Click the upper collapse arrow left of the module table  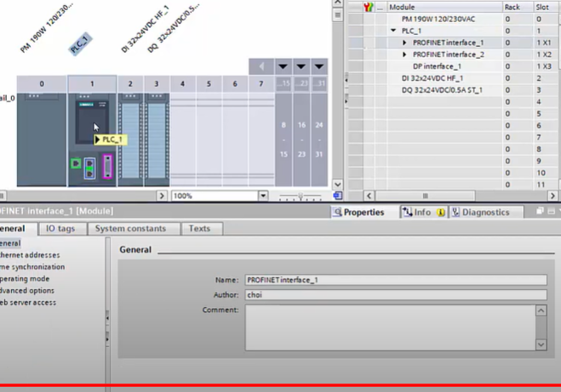[346, 80]
